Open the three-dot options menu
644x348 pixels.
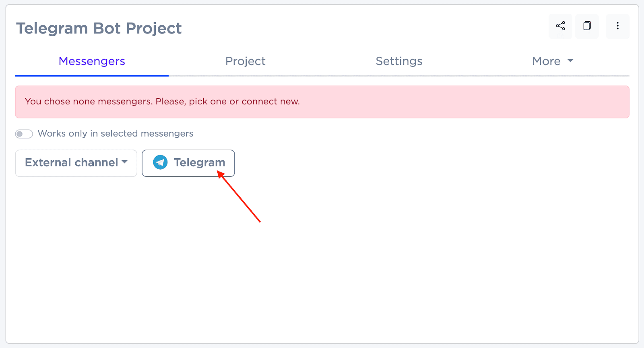coord(617,26)
